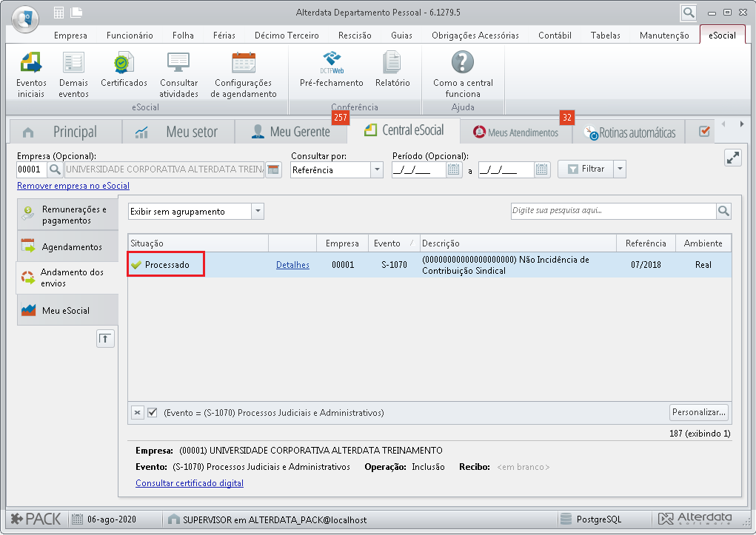756x535 pixels.
Task: Open Detalhes link in S-1070 row
Action: tap(292, 265)
